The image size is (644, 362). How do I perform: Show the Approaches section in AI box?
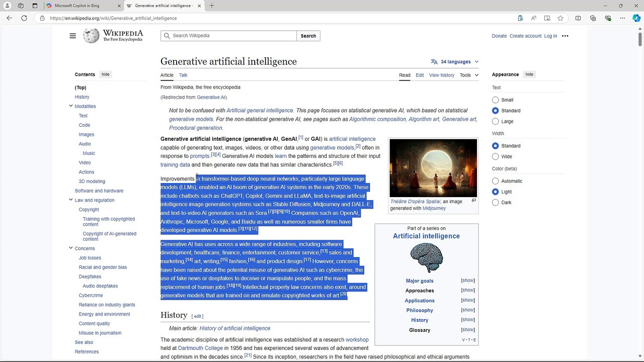coord(468,290)
